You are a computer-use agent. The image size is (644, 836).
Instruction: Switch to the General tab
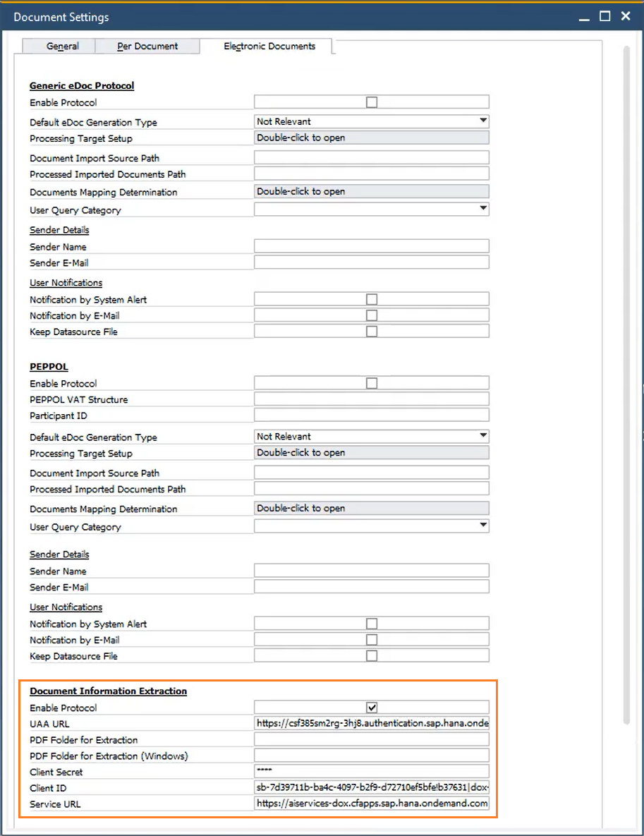coord(63,47)
